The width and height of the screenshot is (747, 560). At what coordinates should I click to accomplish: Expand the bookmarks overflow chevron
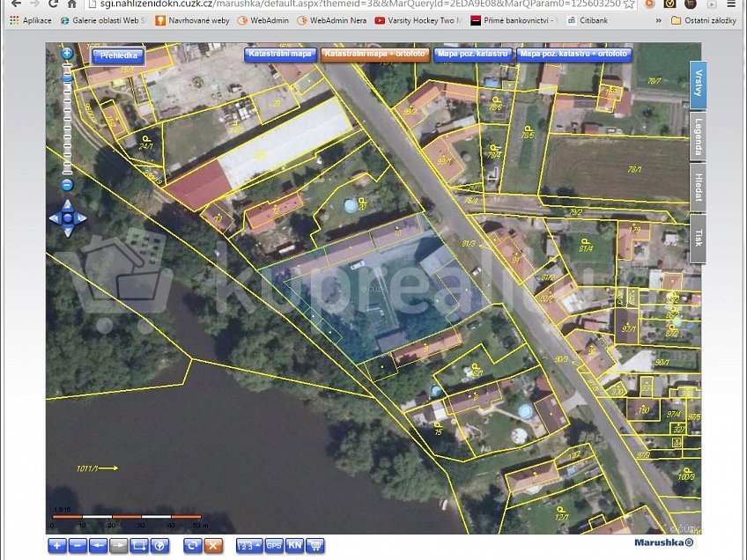coord(659,20)
